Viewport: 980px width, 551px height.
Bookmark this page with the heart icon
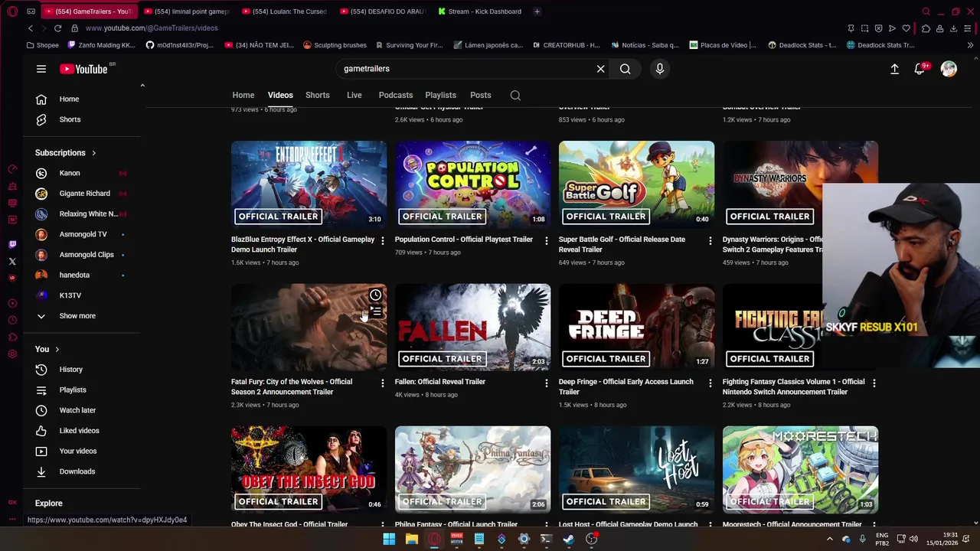[x=906, y=28]
